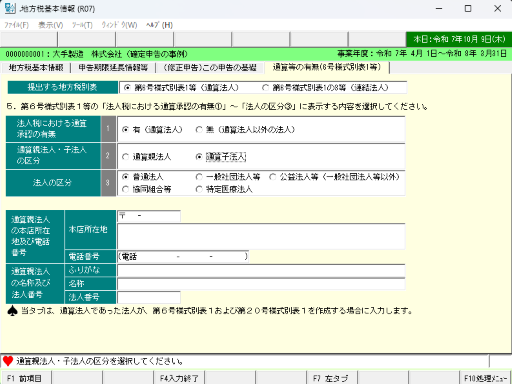Click the F1 前項目 button

[x=26, y=378]
